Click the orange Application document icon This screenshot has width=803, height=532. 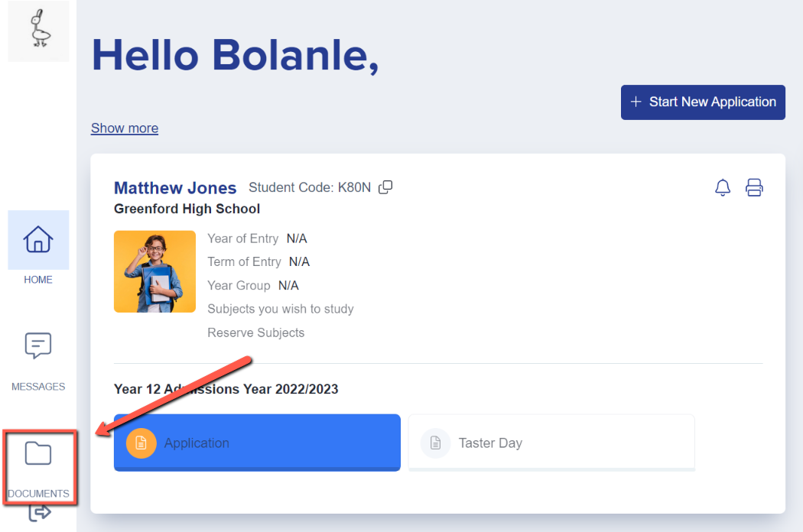point(141,443)
